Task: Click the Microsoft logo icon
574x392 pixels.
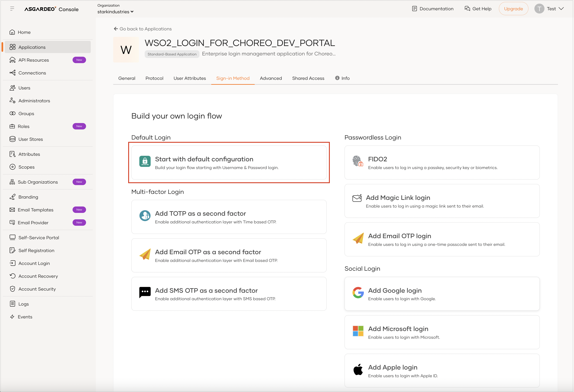Action: click(358, 331)
